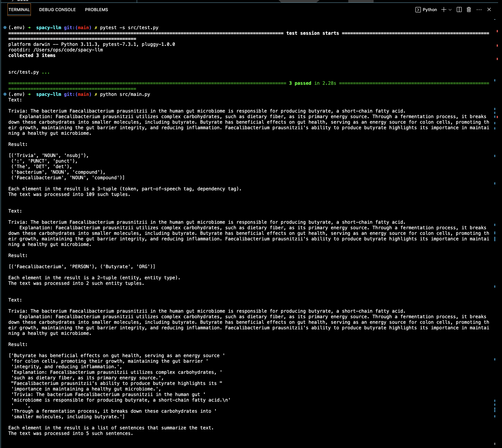Click the 'integrity, and reducing inflammation.' summary line
Image resolution: width=502 pixels, height=448 pixels.
(x=66, y=367)
